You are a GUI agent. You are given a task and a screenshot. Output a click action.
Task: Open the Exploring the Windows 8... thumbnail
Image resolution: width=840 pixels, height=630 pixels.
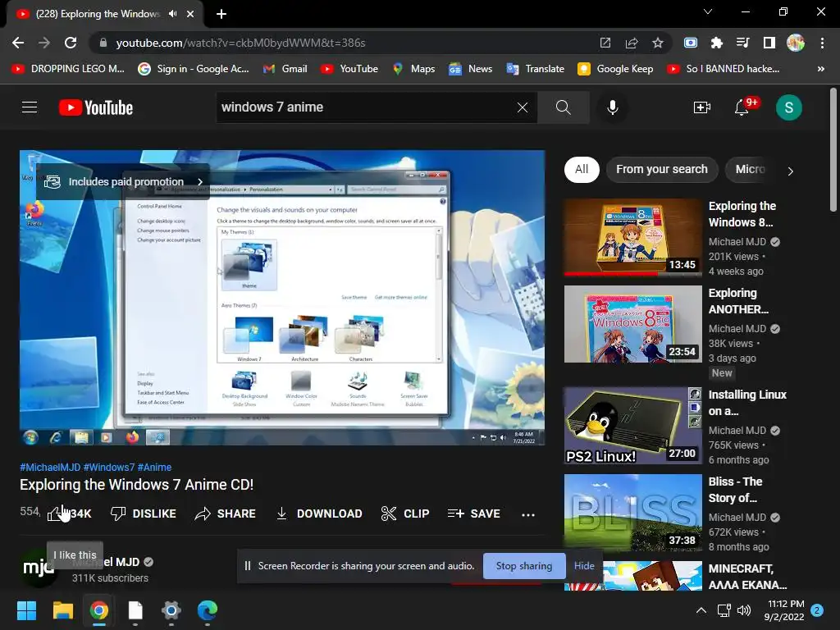632,237
